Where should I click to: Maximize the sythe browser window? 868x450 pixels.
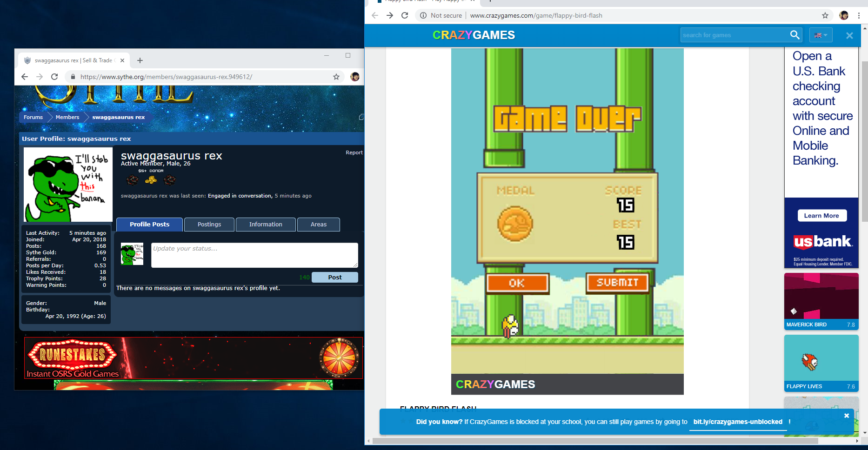click(348, 55)
